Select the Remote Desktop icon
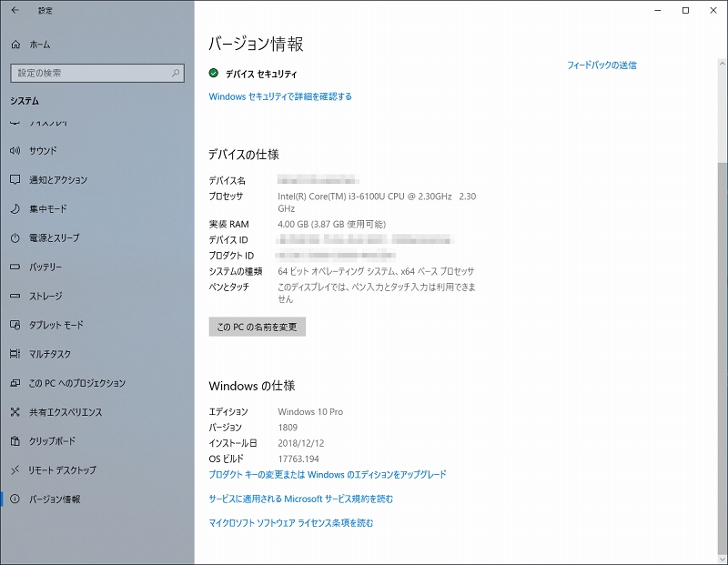The width and height of the screenshot is (728, 565). click(x=15, y=469)
